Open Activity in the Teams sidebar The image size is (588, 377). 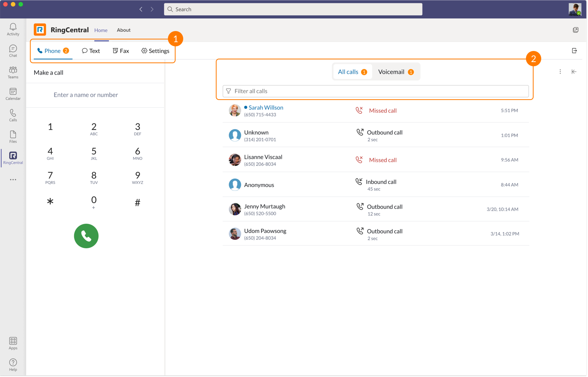(13, 29)
